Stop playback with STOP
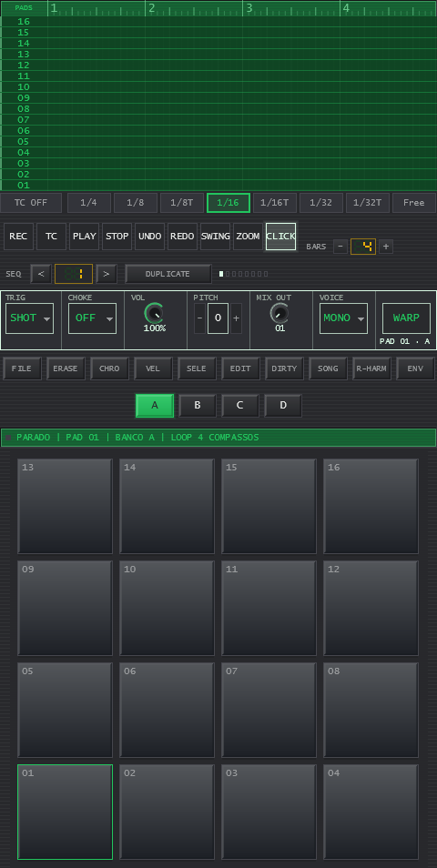The width and height of the screenshot is (437, 868). [117, 237]
